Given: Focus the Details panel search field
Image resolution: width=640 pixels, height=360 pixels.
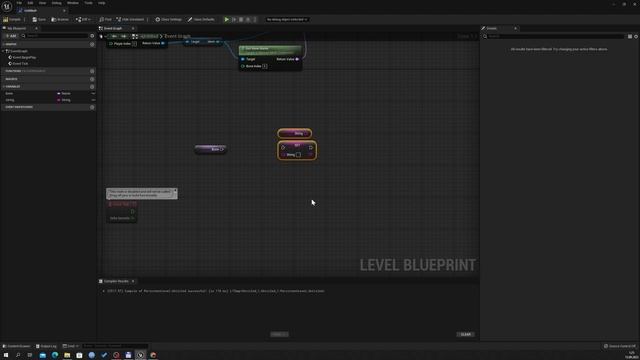Looking at the screenshot, I should pos(557,36).
